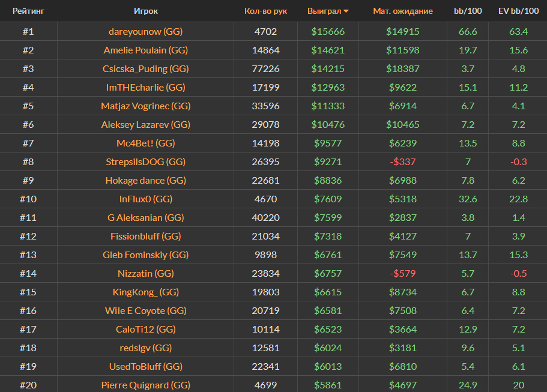
Task: Click on Wile E Coyote (GG)
Action: pos(146,310)
